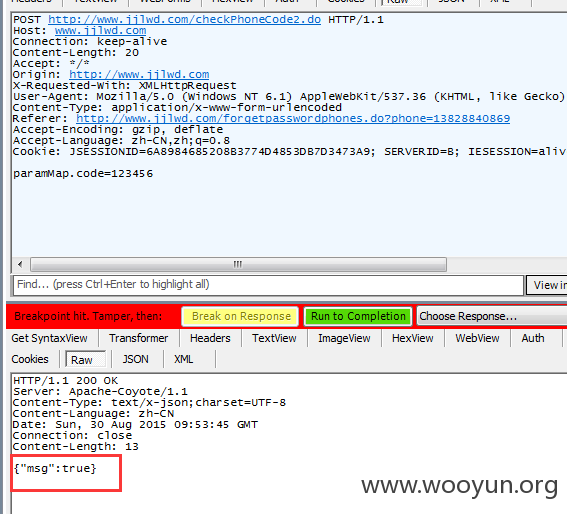Click the Content-Type: application/x-www-form-urlencoded header

[177, 107]
